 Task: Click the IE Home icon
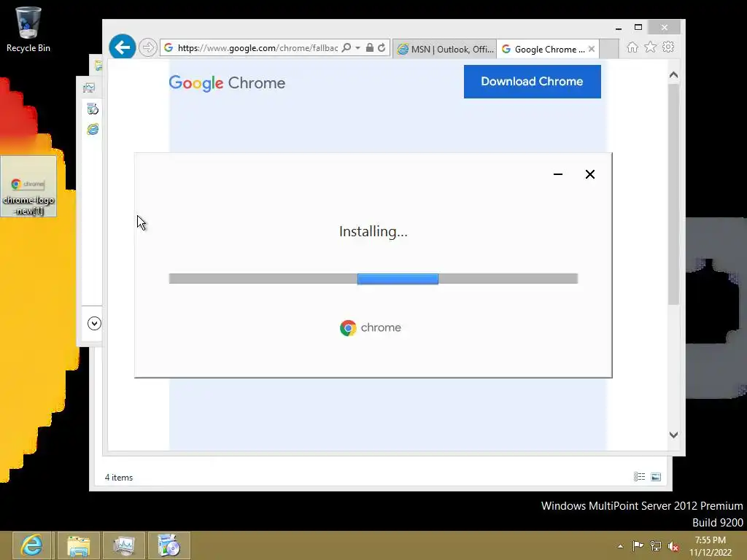click(x=632, y=47)
